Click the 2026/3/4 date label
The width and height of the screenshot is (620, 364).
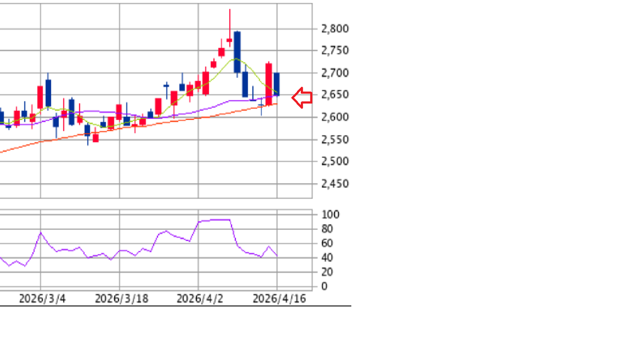point(42,299)
